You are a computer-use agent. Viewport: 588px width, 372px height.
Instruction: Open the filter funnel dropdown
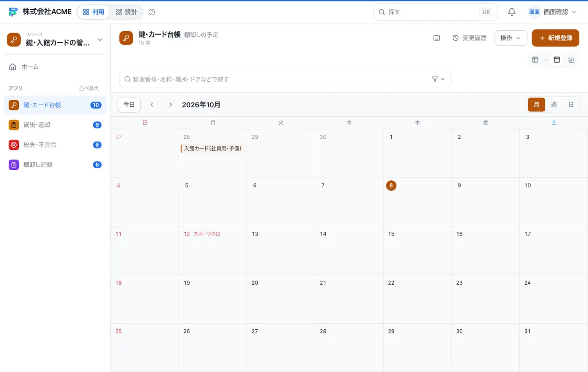pyautogui.click(x=439, y=79)
